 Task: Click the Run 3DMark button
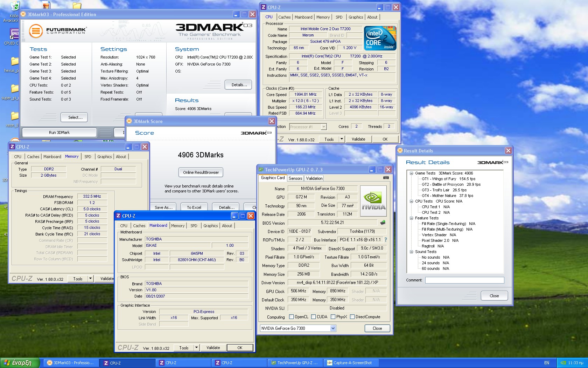[59, 132]
